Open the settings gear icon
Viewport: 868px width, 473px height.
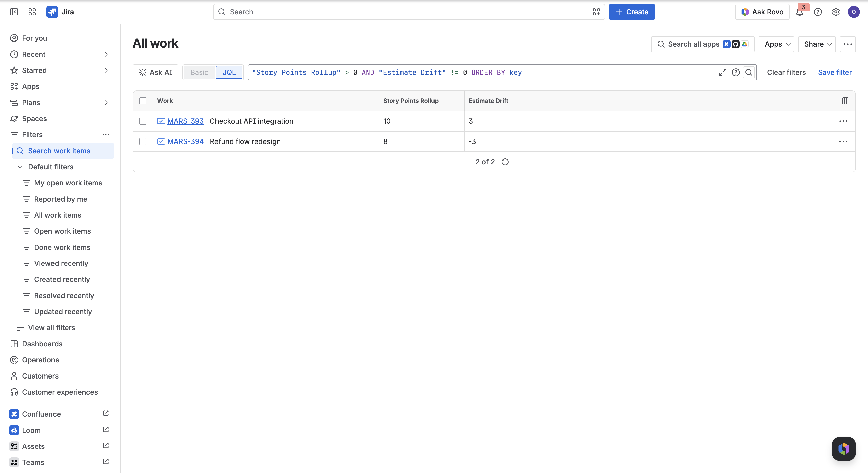[x=836, y=12]
